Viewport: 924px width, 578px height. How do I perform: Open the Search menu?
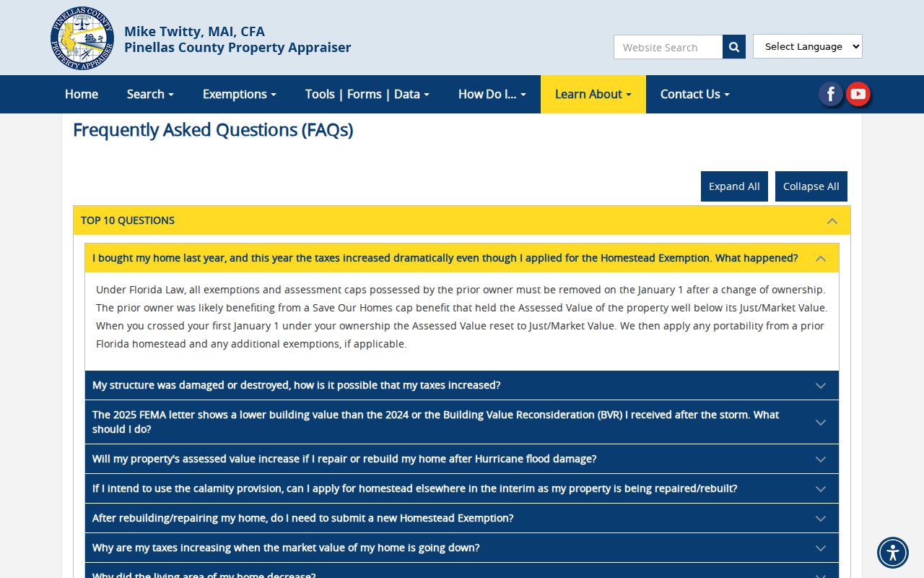click(x=150, y=94)
